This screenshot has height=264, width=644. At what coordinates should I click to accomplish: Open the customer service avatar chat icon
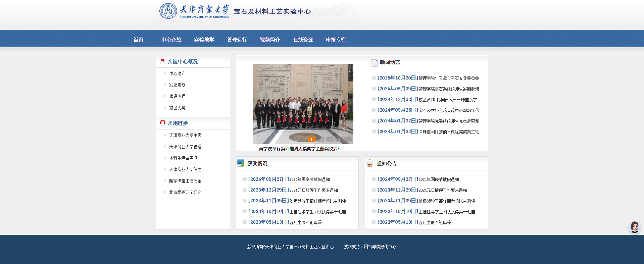click(x=634, y=227)
